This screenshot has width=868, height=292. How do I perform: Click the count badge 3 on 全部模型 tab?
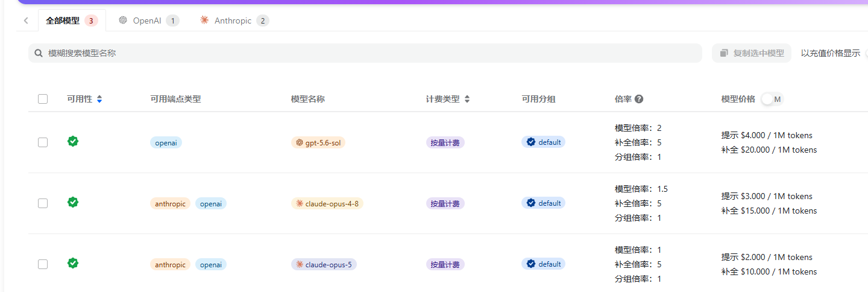tap(91, 21)
